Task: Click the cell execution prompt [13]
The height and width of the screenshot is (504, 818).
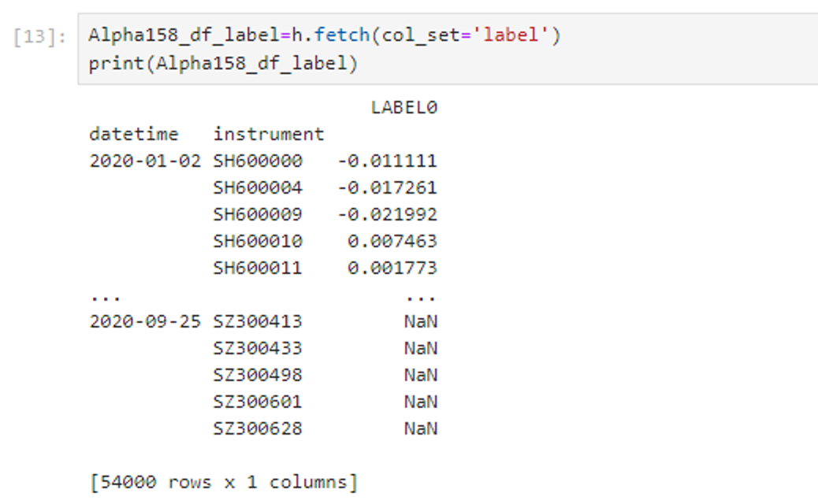Action: (40, 37)
